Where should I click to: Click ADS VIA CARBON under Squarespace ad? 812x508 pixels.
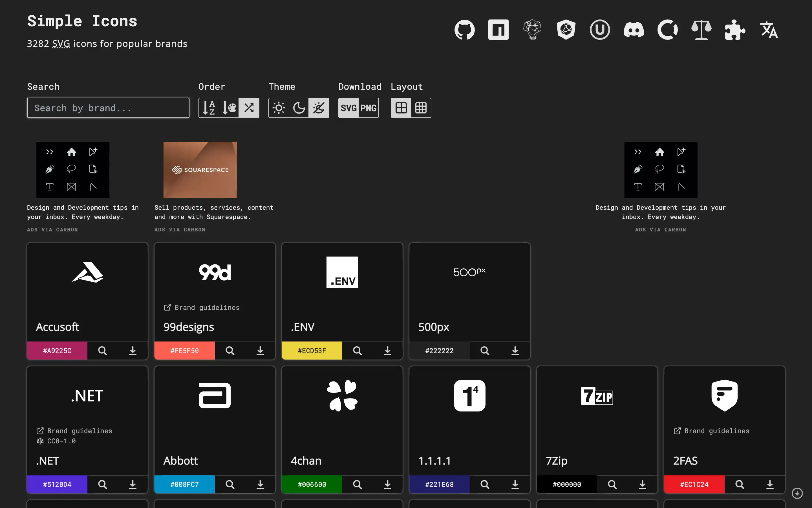(180, 230)
